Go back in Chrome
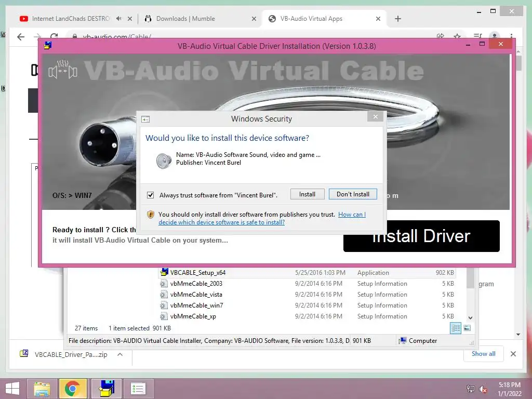 21,37
